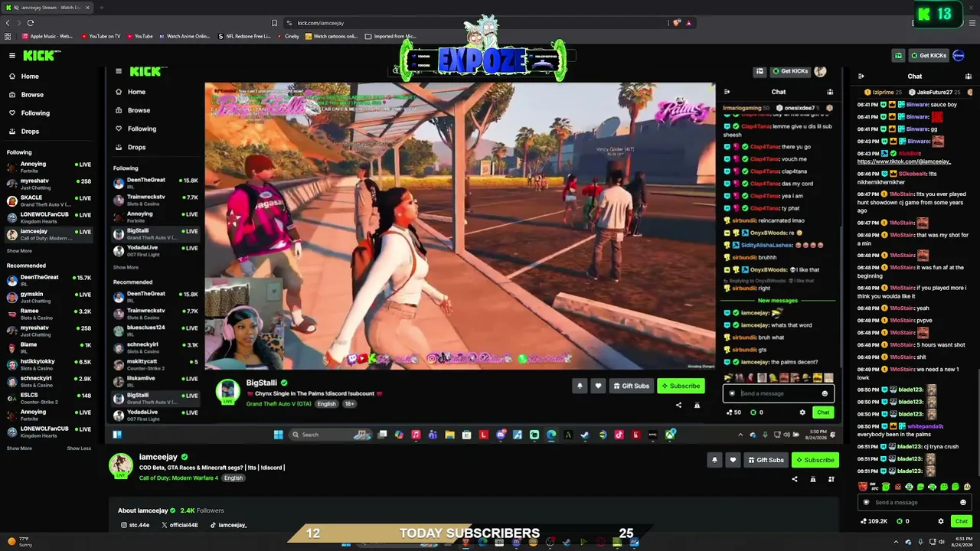Screen dimensions: 980x551
Task: Open Grand Theft Auto V (GTA) category link
Action: 279,404
